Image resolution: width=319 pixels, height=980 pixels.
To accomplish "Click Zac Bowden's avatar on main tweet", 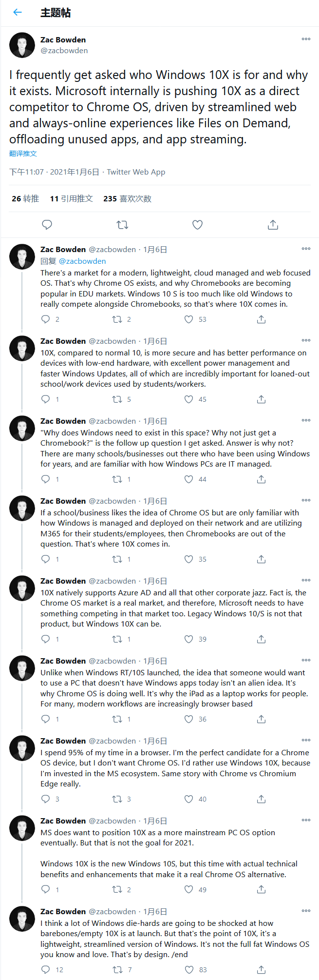I will tap(22, 45).
